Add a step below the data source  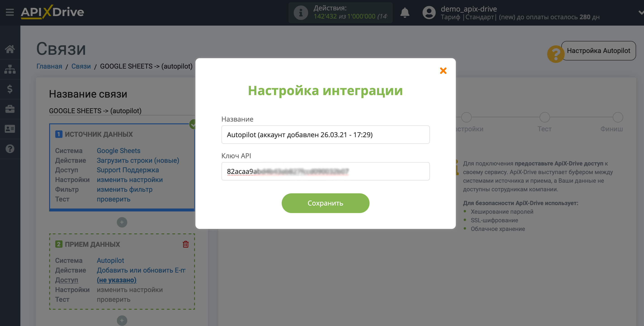coord(122,222)
